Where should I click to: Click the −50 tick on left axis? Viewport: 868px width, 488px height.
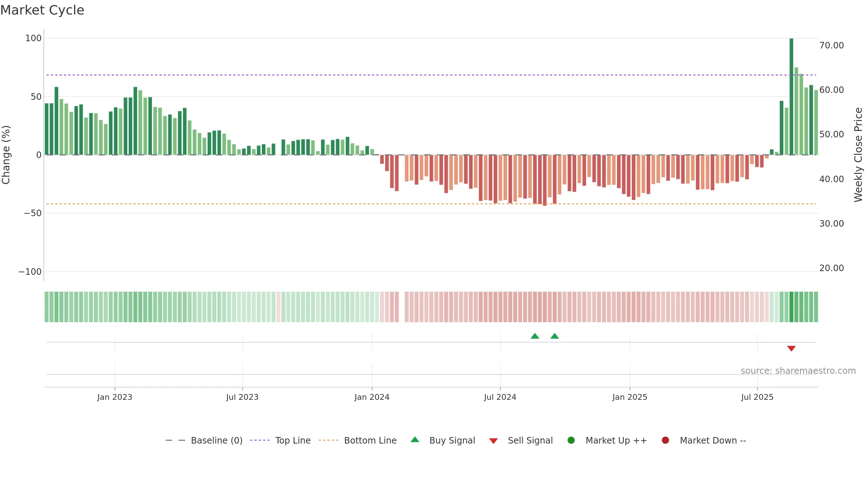[x=33, y=213]
